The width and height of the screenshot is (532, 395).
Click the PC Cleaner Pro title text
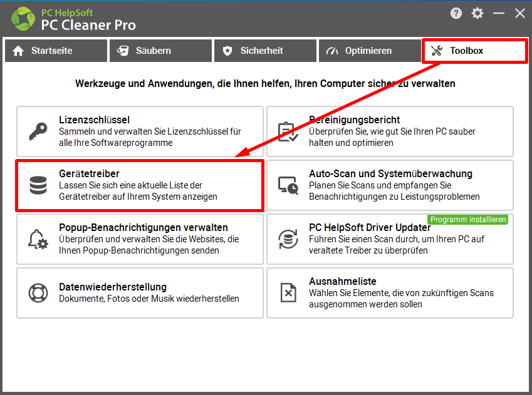tap(88, 25)
